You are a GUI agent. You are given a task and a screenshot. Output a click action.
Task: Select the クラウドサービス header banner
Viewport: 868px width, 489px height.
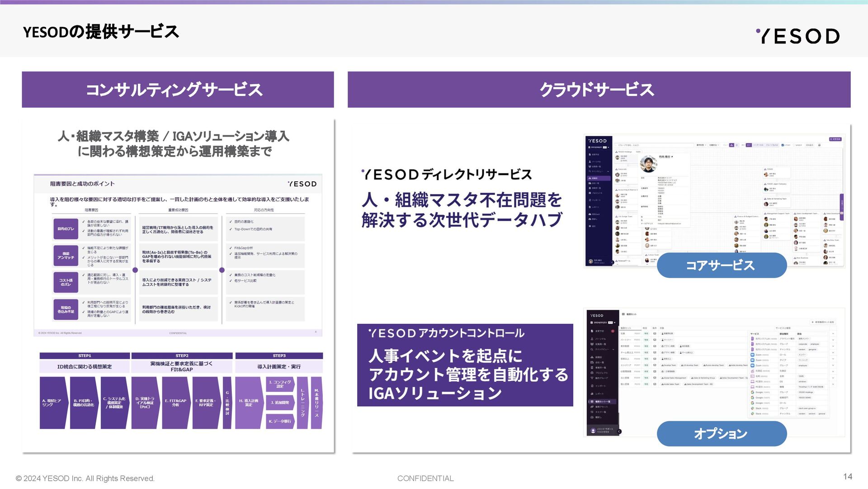coord(599,90)
